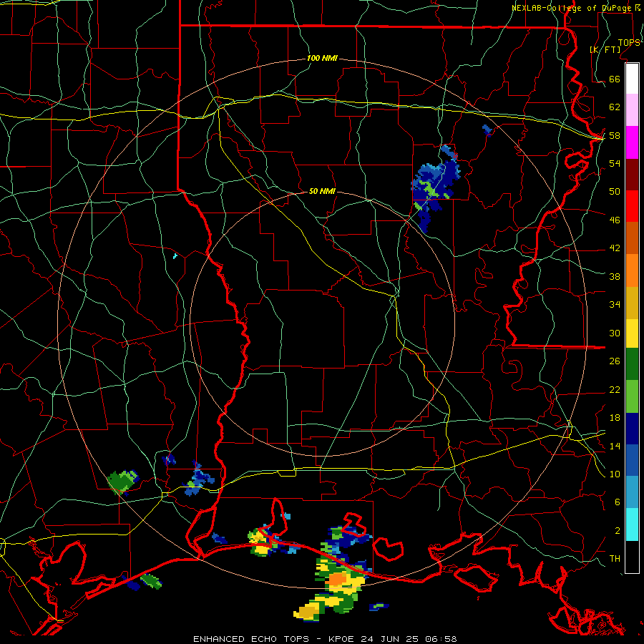Click the ENHANCED ECHO TOPS product title
This screenshot has width=644, height=644.
(x=251, y=639)
